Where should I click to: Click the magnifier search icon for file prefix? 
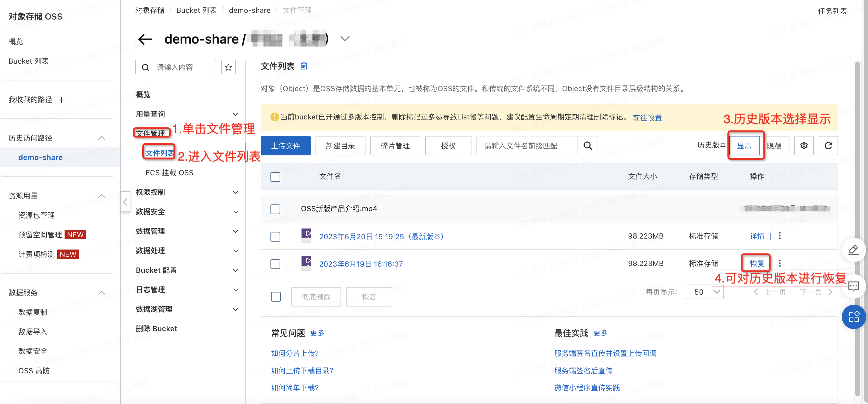pos(587,146)
